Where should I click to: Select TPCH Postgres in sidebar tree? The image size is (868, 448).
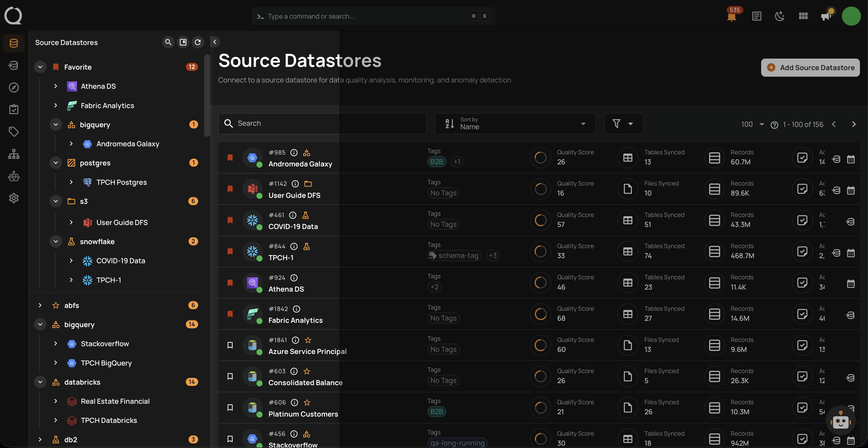(121, 182)
